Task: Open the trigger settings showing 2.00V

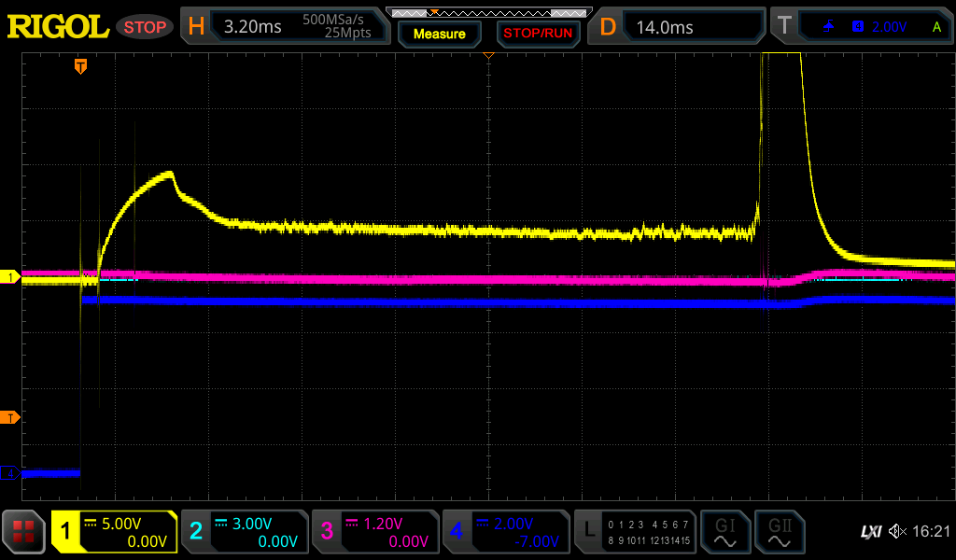Action: [862, 26]
